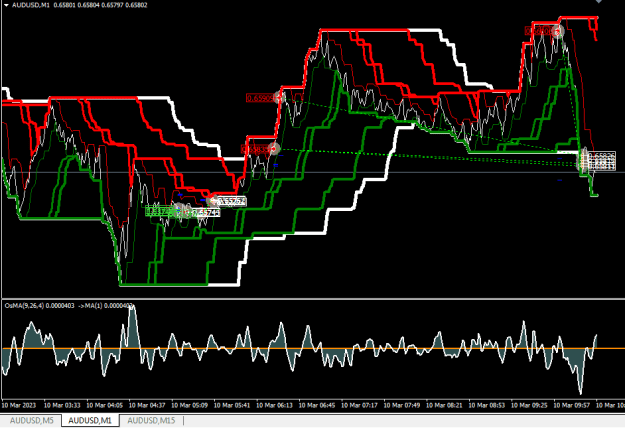Click the '10 Mar 05:09' time label
The image size is (625, 428).
coord(189,405)
